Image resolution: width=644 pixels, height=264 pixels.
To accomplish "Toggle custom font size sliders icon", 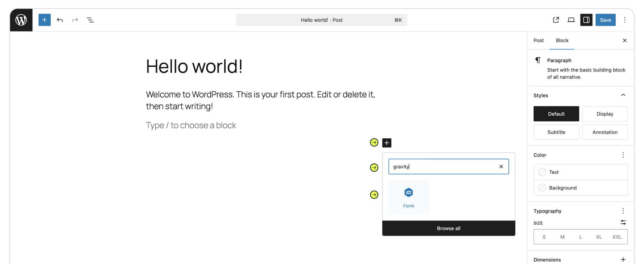I will click(x=623, y=222).
